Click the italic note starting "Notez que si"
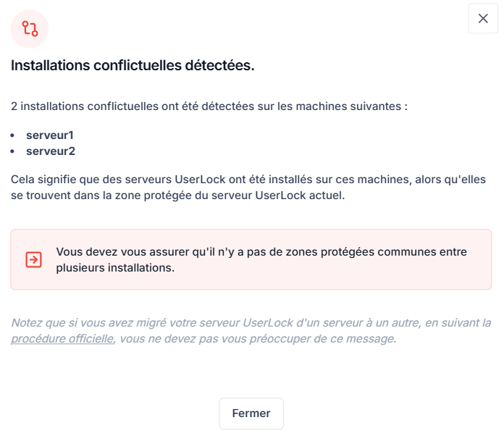The width and height of the screenshot is (504, 441). coord(251,322)
